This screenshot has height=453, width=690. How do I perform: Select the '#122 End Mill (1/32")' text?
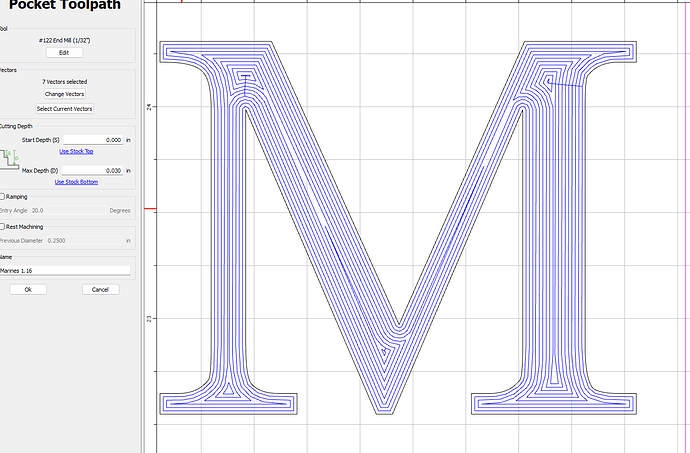(65, 41)
